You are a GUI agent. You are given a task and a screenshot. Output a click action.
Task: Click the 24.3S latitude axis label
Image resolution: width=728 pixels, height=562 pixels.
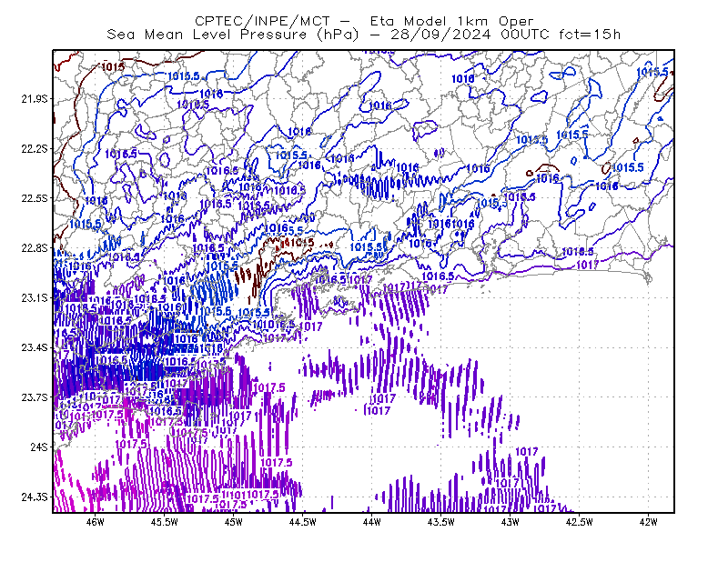(35, 497)
